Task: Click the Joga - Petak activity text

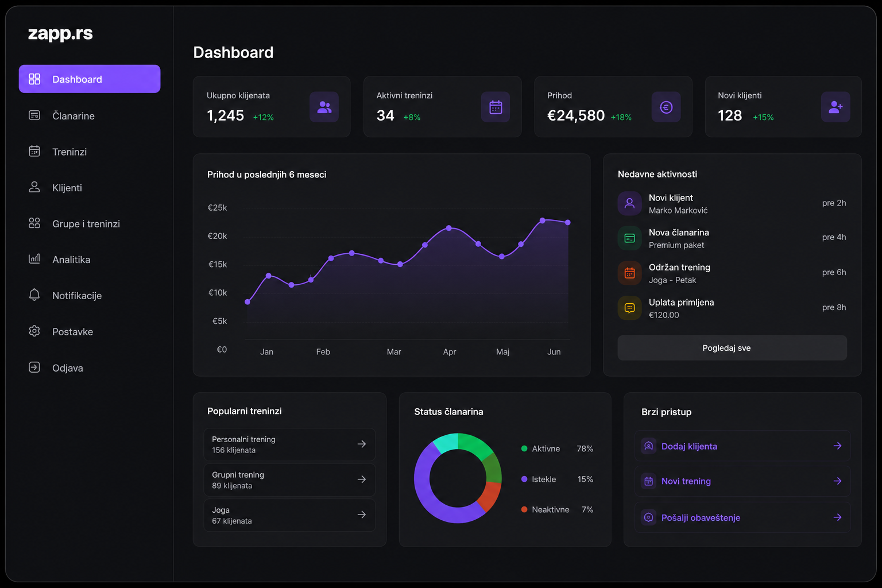Action: pyautogui.click(x=672, y=280)
